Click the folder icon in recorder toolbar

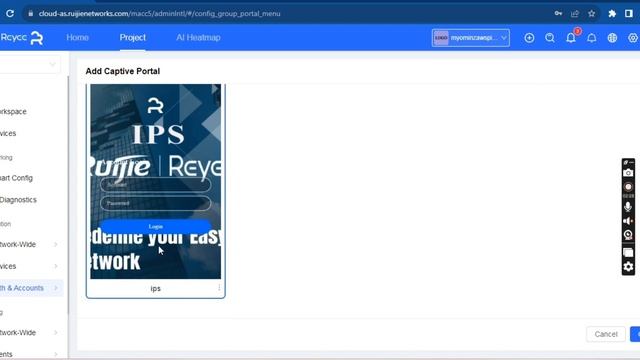coord(628,252)
